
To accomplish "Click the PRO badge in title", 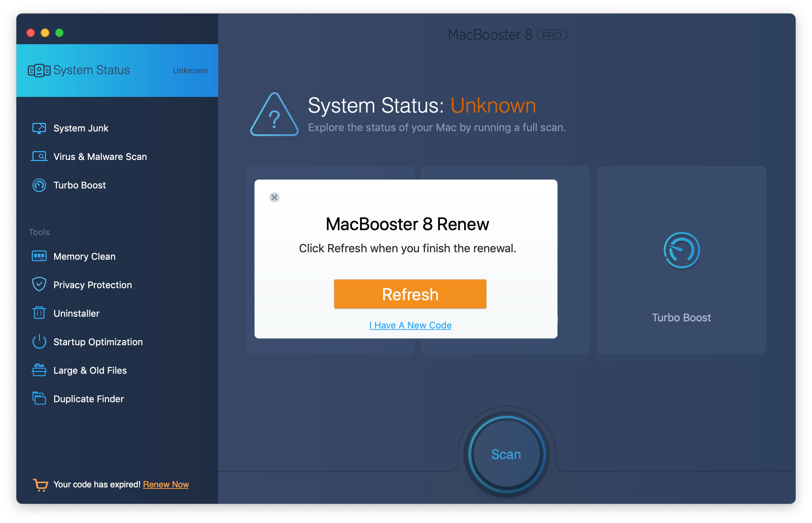I will coord(552,35).
